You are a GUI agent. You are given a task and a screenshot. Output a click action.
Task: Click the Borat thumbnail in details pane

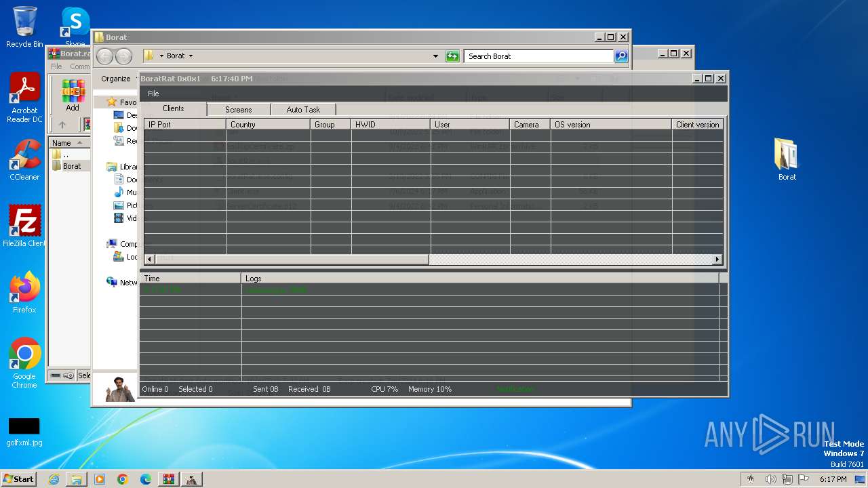119,389
